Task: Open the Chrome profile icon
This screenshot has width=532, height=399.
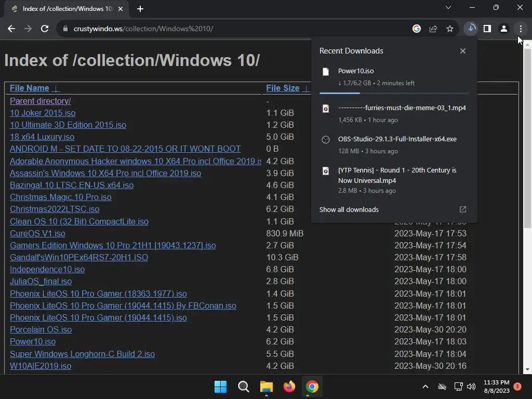Action: [x=504, y=29]
